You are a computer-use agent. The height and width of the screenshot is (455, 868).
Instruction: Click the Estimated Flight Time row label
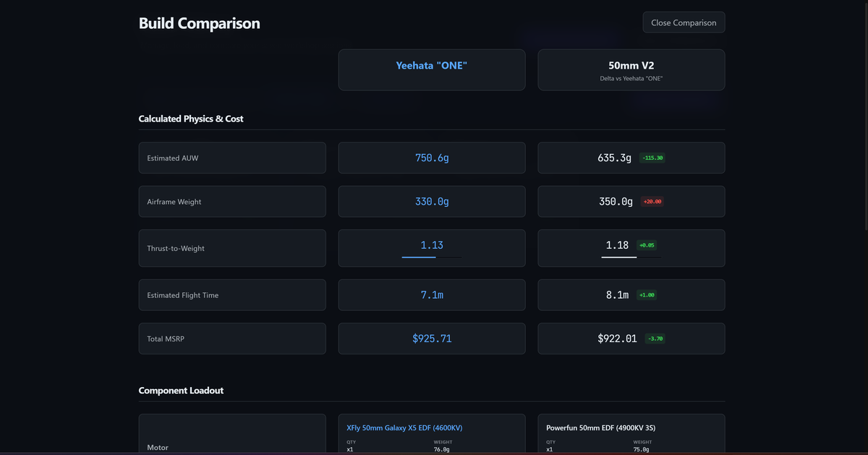pyautogui.click(x=183, y=295)
